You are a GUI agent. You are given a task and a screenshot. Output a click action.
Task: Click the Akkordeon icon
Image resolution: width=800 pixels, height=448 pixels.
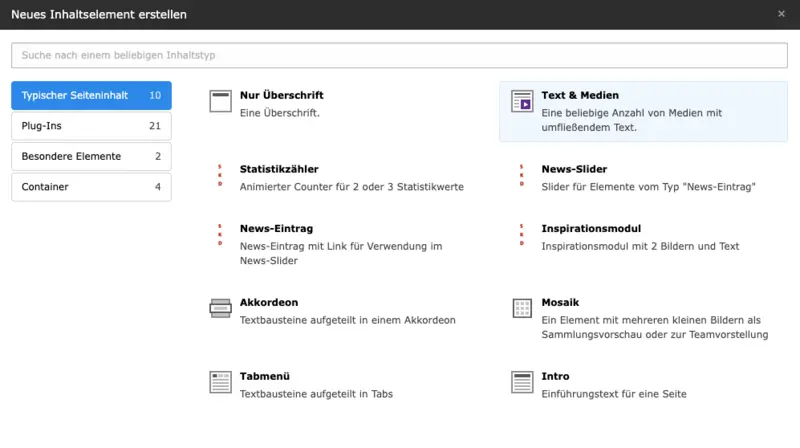(220, 308)
